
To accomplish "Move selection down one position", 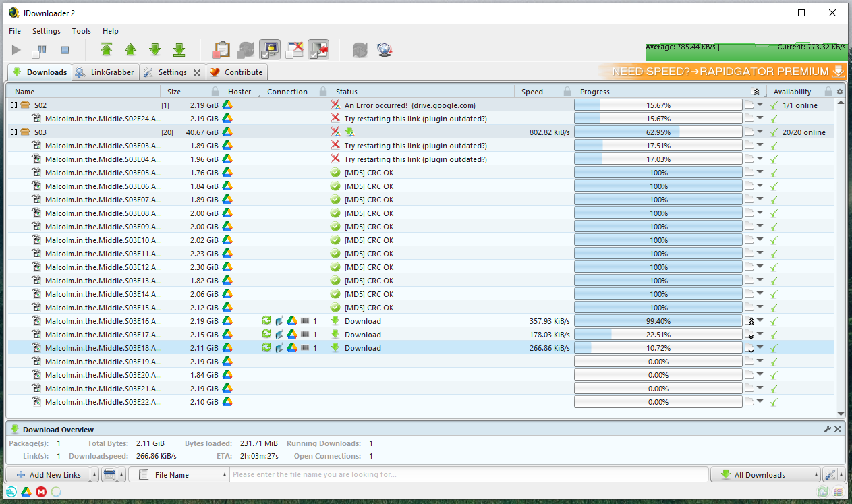I will pyautogui.click(x=154, y=49).
